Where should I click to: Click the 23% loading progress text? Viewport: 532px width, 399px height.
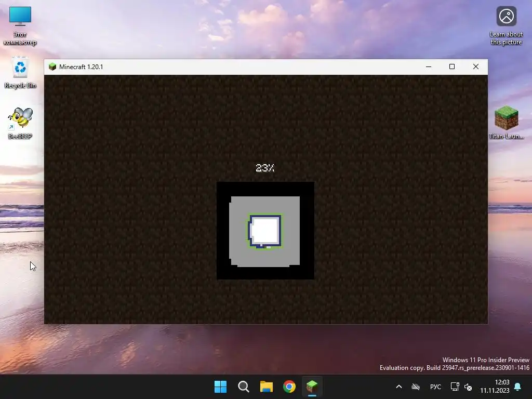pyautogui.click(x=265, y=168)
